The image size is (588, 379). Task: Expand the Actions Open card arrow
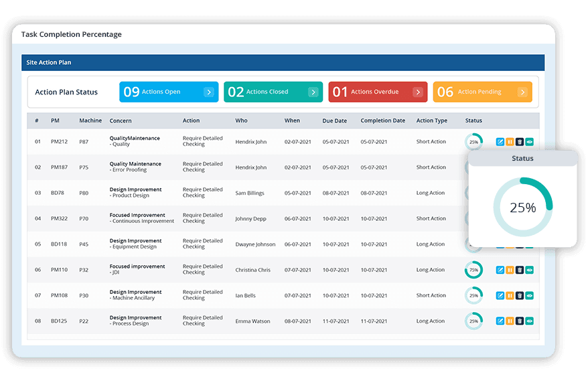(x=209, y=92)
